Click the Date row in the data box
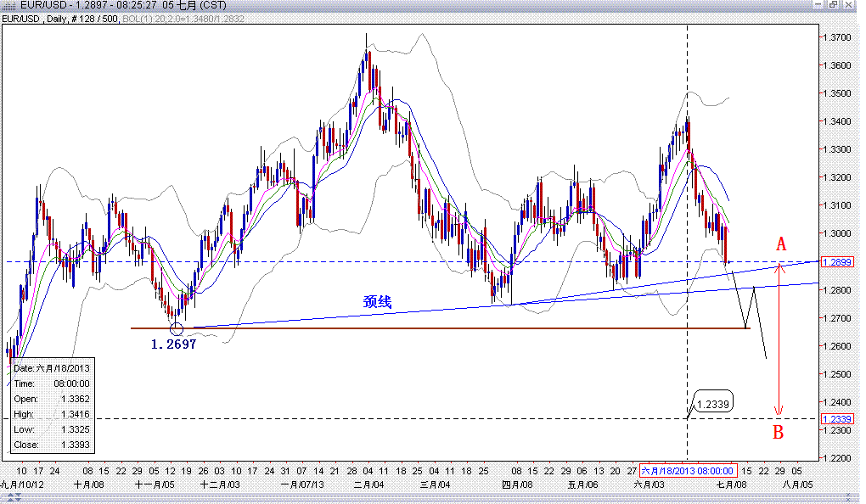The image size is (866, 504). [51, 368]
